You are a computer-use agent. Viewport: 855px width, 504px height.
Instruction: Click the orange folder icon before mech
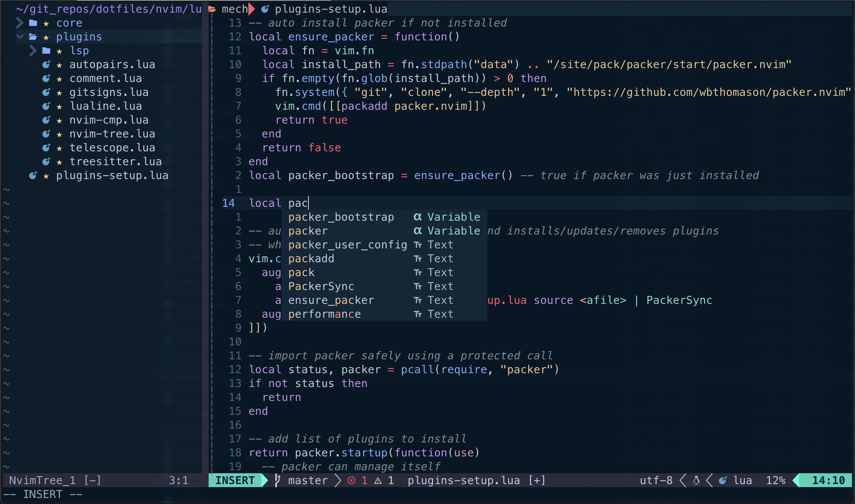(x=212, y=9)
